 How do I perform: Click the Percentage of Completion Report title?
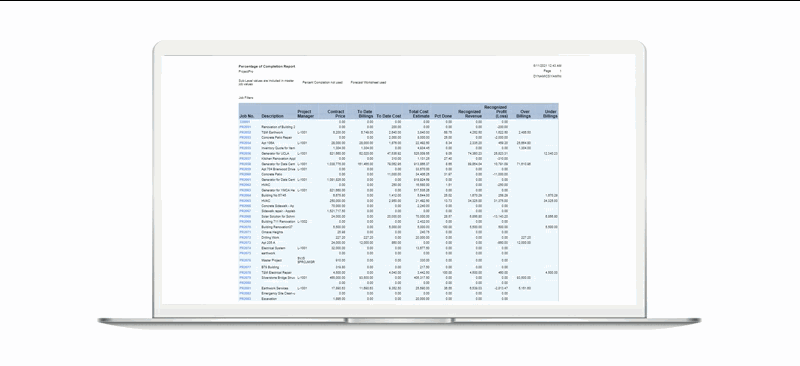(267, 66)
